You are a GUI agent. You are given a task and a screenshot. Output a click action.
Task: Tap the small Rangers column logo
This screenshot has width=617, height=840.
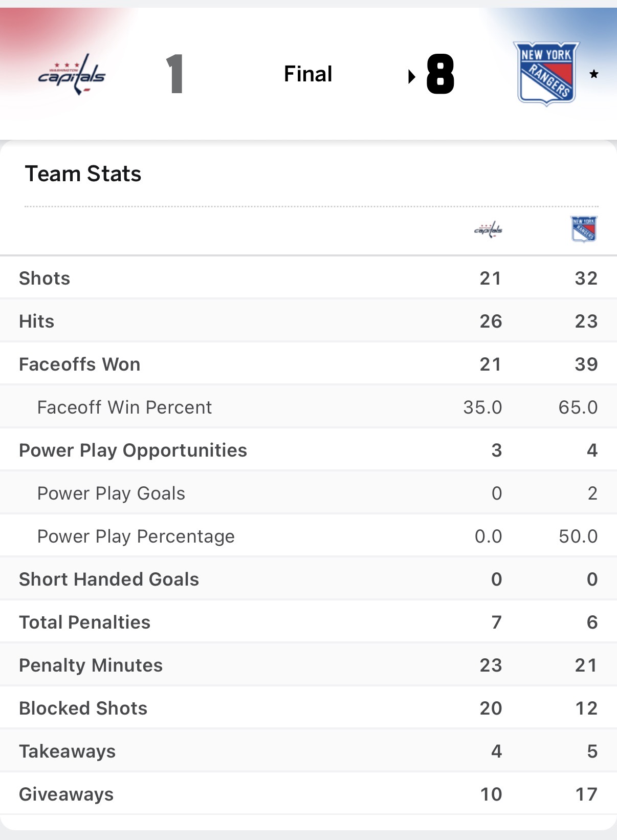click(x=584, y=228)
